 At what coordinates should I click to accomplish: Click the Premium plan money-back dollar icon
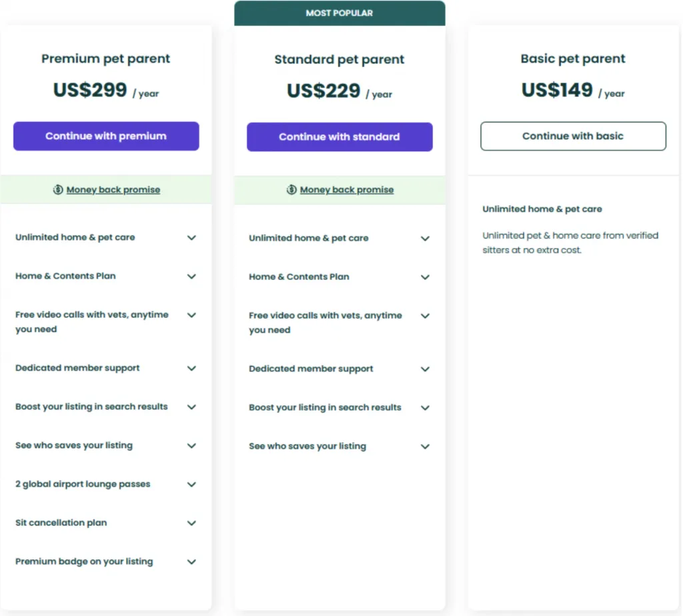(x=58, y=190)
